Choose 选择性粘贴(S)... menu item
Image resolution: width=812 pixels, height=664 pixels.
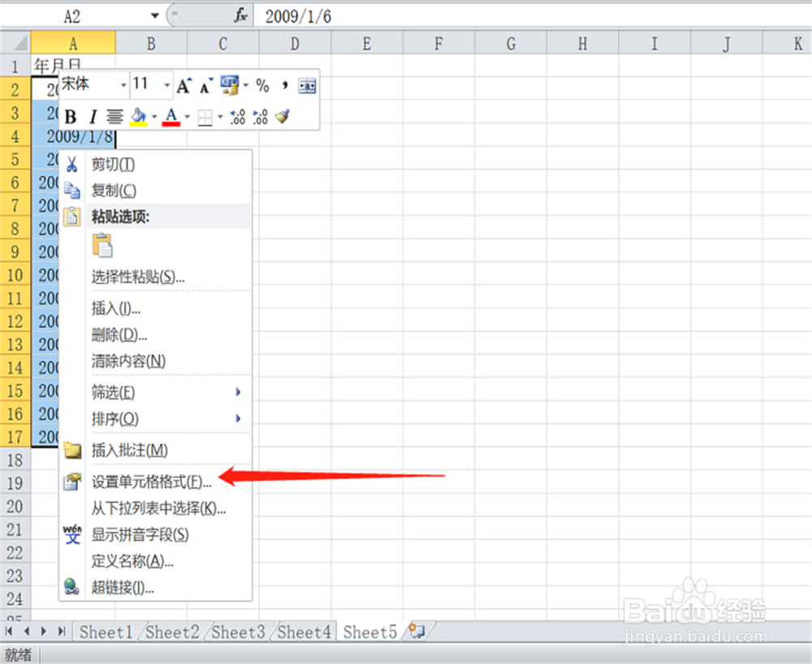(x=155, y=277)
